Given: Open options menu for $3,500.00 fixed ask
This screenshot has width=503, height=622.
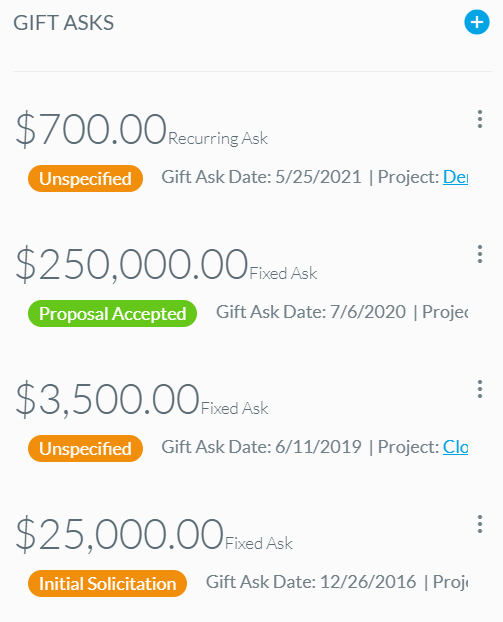Looking at the screenshot, I should click(x=480, y=389).
